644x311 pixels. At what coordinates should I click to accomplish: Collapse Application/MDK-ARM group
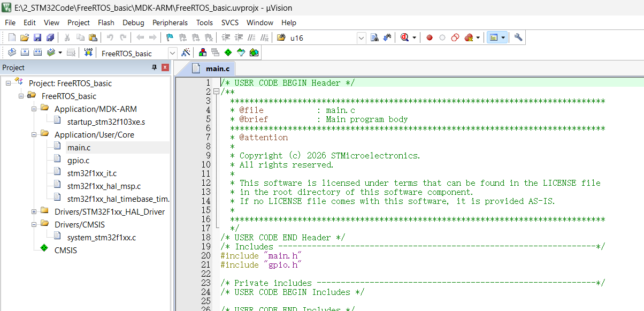[x=34, y=109]
